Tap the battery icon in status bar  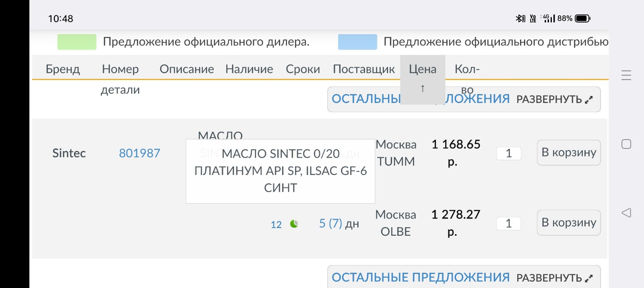(x=582, y=19)
